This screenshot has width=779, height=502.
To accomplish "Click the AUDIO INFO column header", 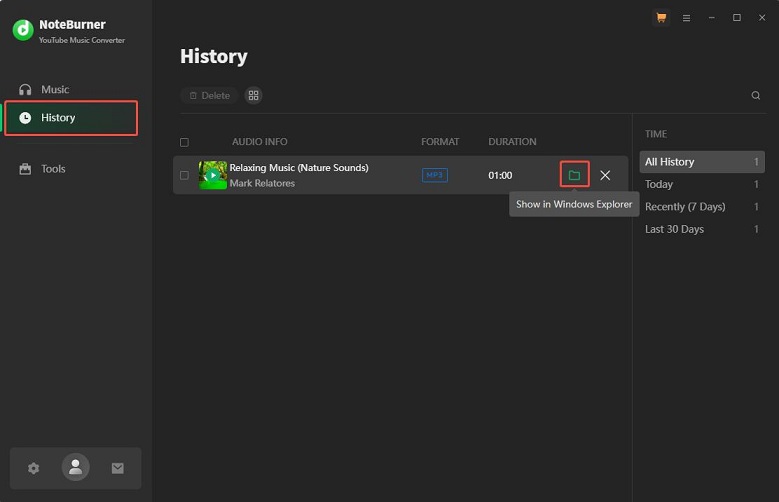I will (259, 142).
